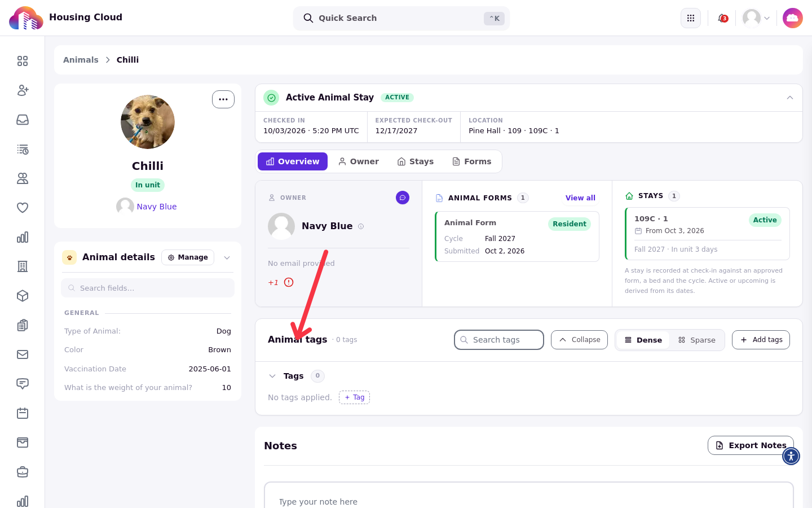Open the calendar sidebar icon
This screenshot has width=812, height=508.
pos(23,413)
